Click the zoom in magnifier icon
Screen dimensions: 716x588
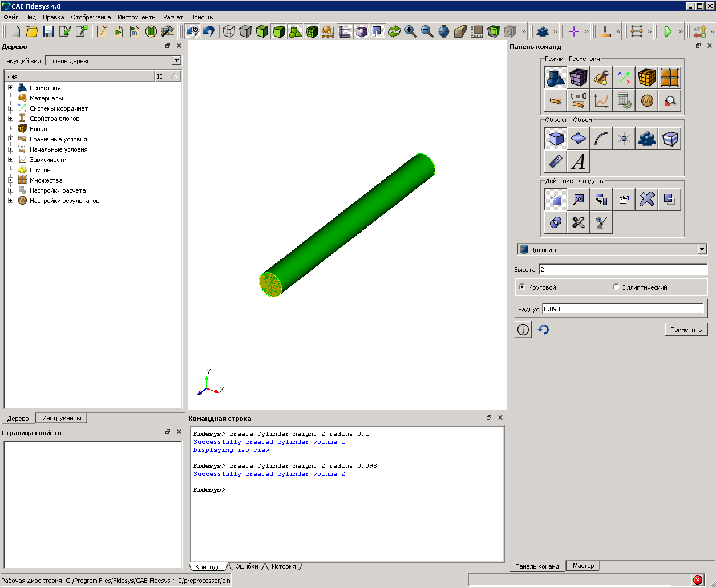[411, 31]
